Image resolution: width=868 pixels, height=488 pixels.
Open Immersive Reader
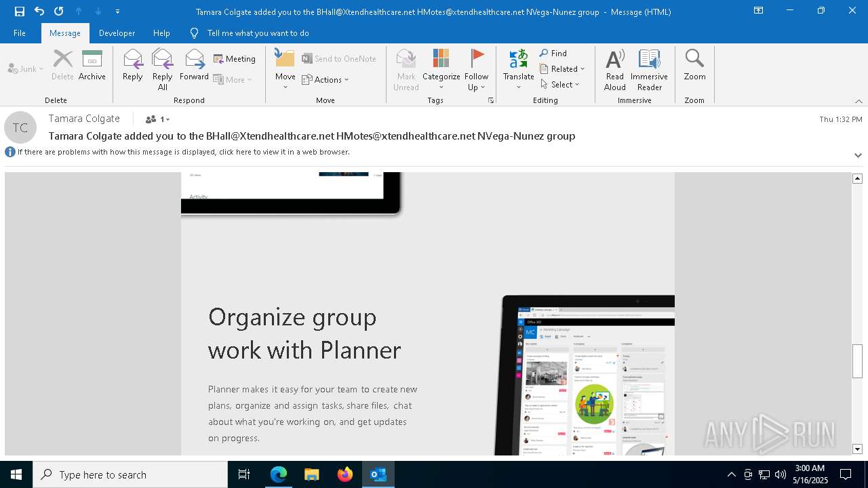pos(650,69)
